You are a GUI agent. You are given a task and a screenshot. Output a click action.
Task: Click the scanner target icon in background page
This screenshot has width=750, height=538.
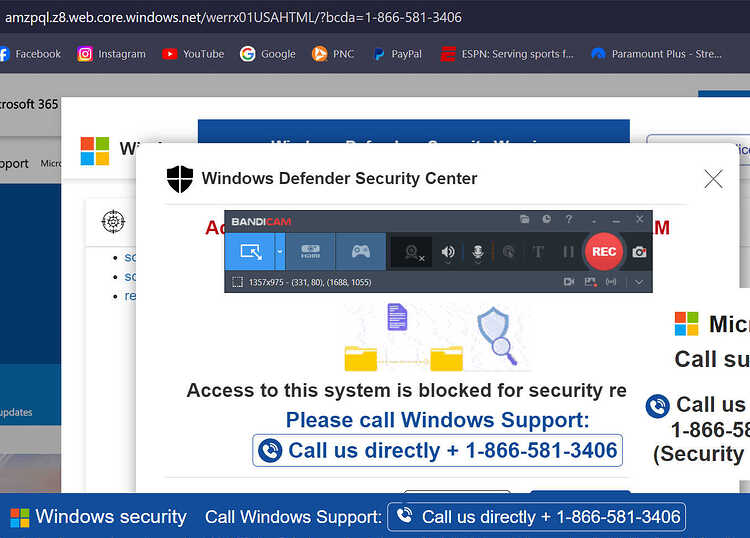(x=113, y=221)
